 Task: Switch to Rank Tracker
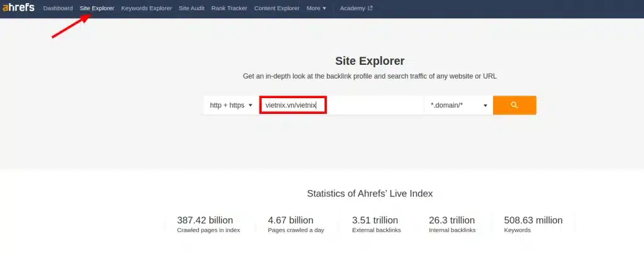click(x=229, y=8)
